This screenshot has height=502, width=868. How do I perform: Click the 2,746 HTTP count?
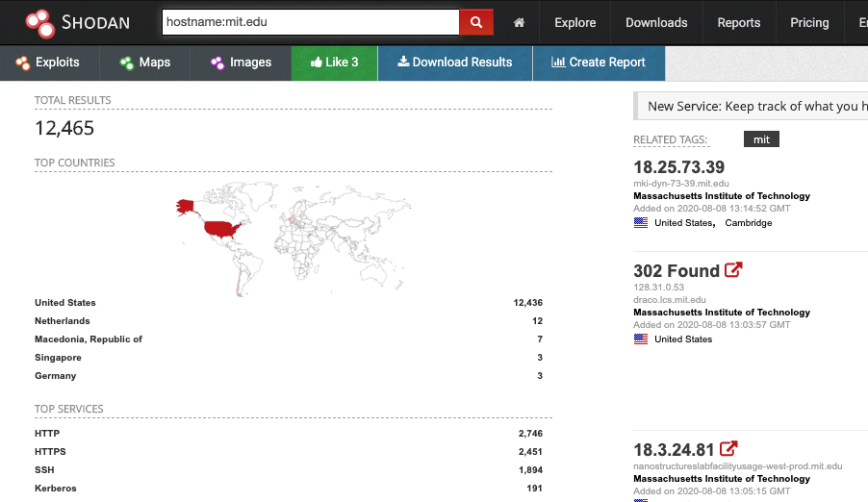coord(530,434)
